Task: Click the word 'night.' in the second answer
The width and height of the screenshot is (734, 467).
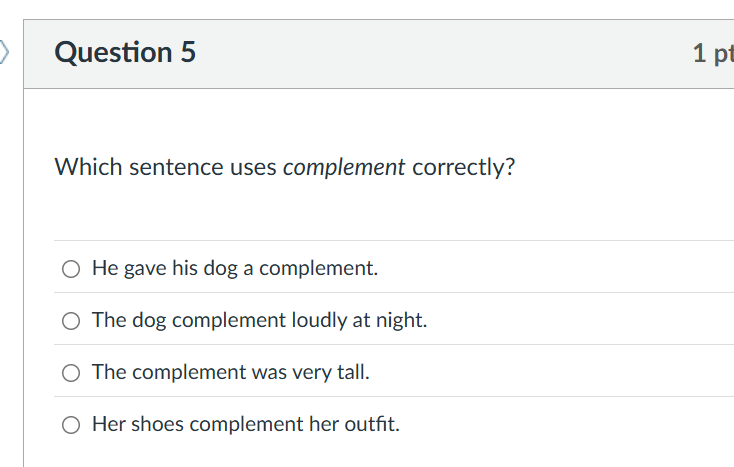Action: (x=402, y=321)
